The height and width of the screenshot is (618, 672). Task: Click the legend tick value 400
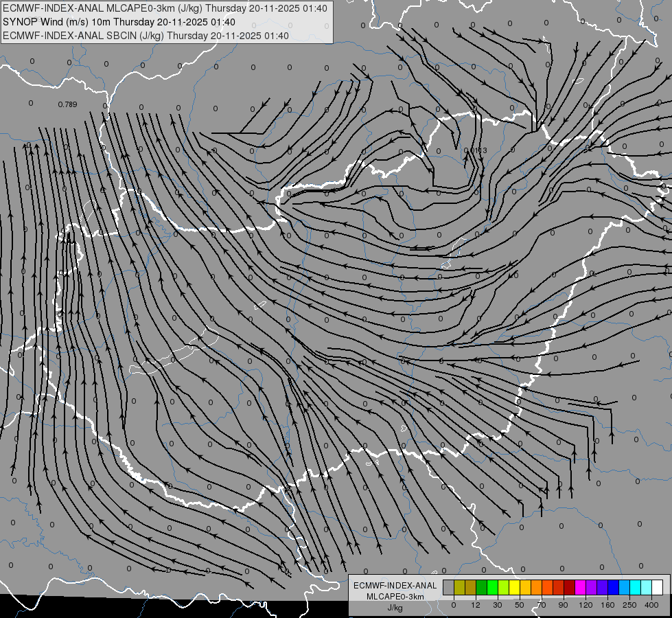[651, 605]
